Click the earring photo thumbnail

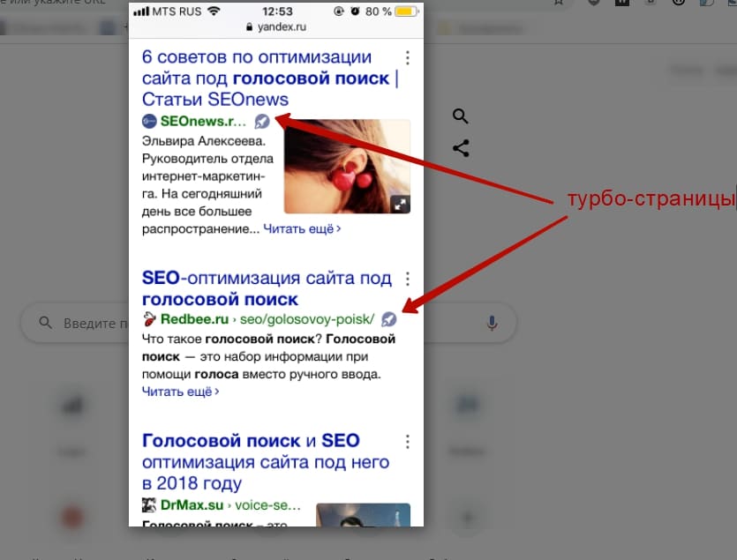(347, 167)
